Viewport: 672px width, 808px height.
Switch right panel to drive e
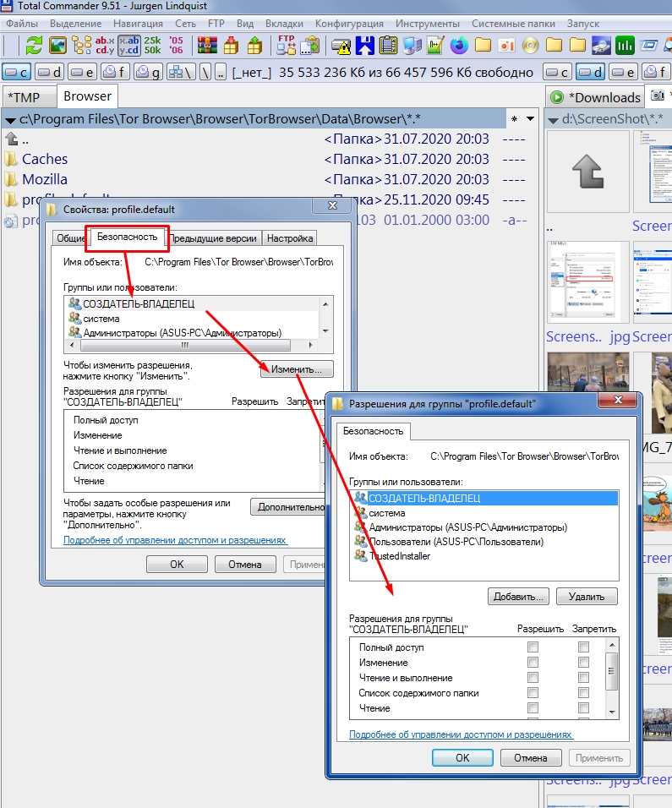pos(622,72)
